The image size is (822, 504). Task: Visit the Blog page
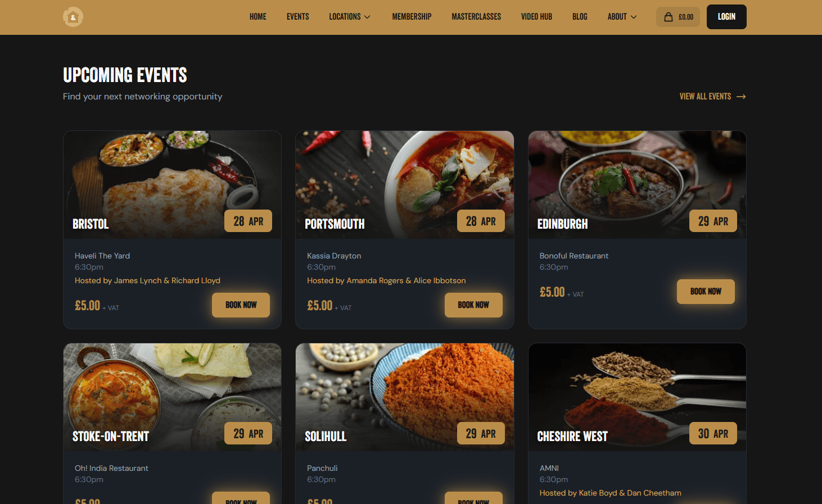(x=580, y=17)
